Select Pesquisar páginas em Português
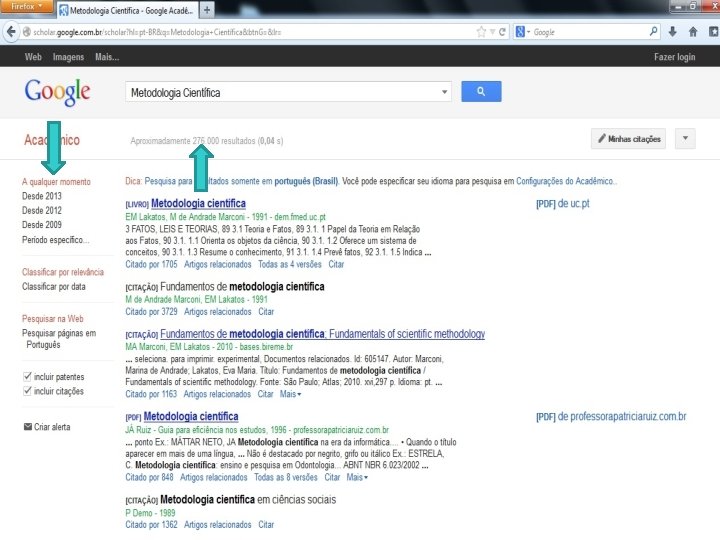 tap(59, 338)
